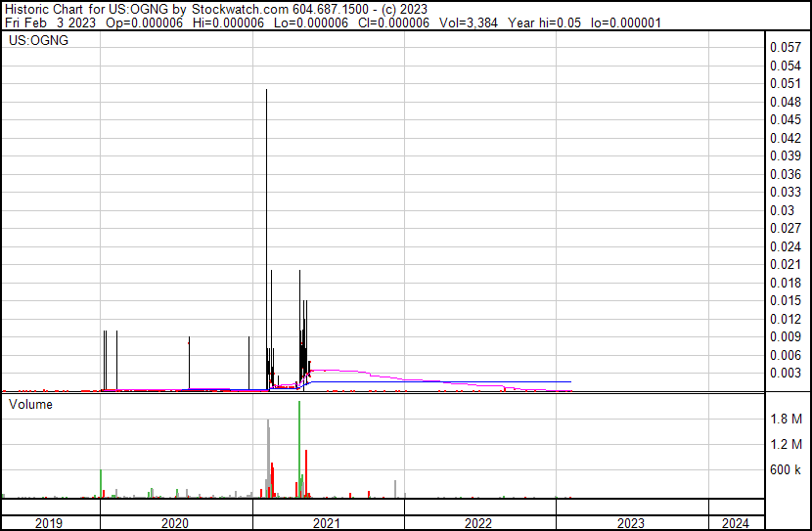Click the 600 k volume axis label
This screenshot has height=531, width=812.
point(786,470)
